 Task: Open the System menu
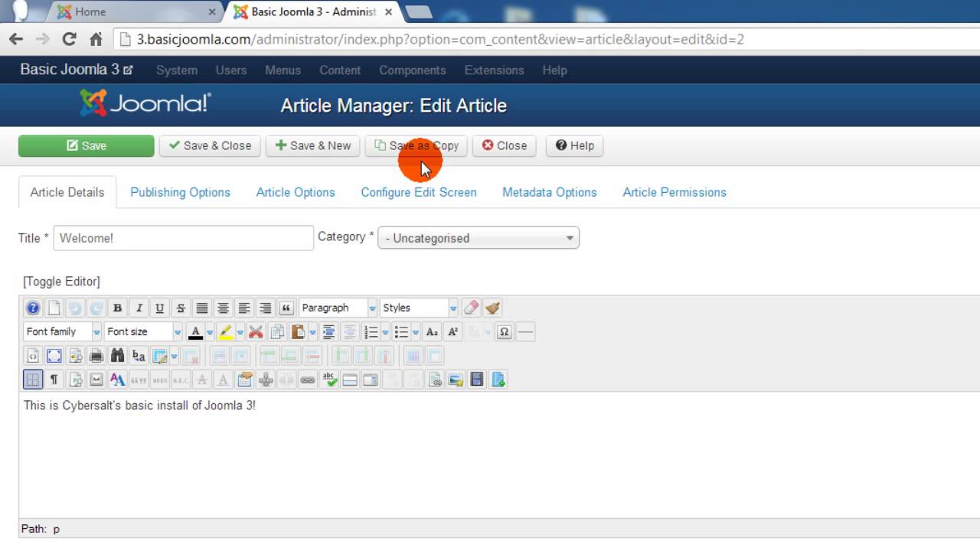click(177, 70)
